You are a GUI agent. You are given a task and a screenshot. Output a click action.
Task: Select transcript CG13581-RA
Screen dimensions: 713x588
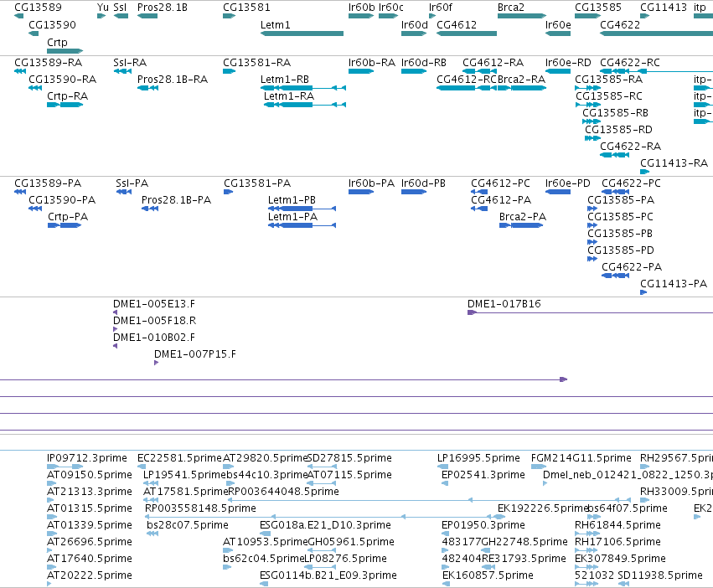[257, 63]
